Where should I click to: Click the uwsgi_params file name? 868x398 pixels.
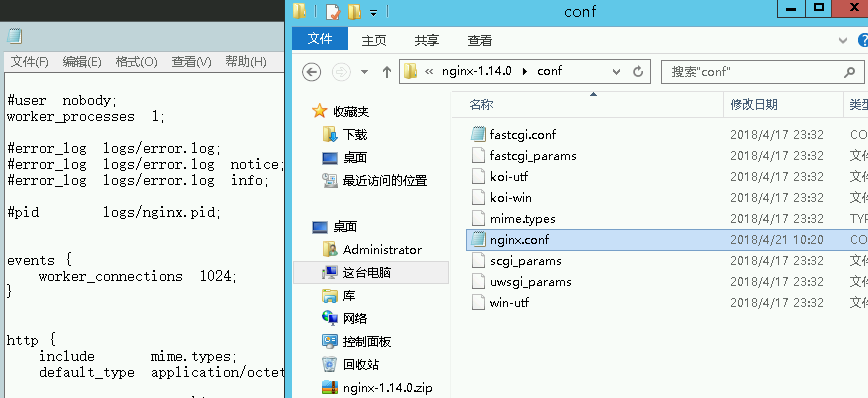(x=530, y=282)
